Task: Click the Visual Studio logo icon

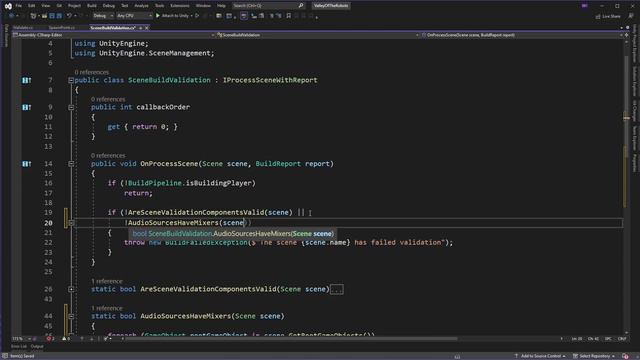Action: pyautogui.click(x=8, y=6)
